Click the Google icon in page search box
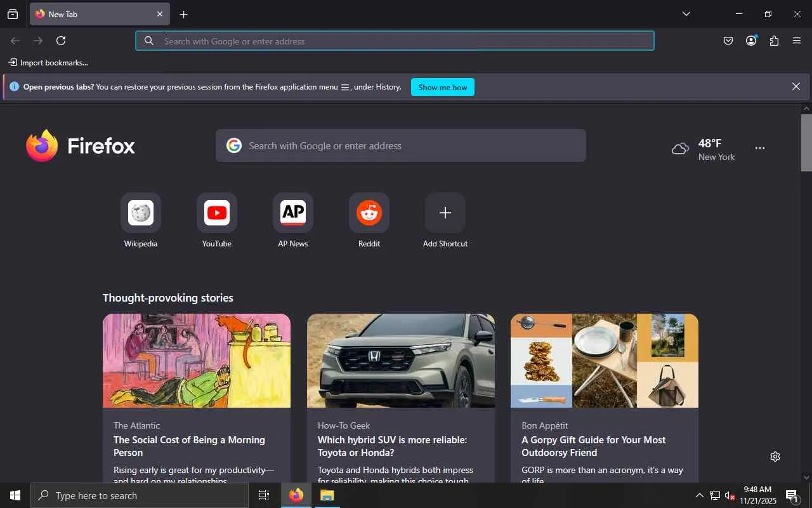The image size is (812, 508). click(x=234, y=145)
